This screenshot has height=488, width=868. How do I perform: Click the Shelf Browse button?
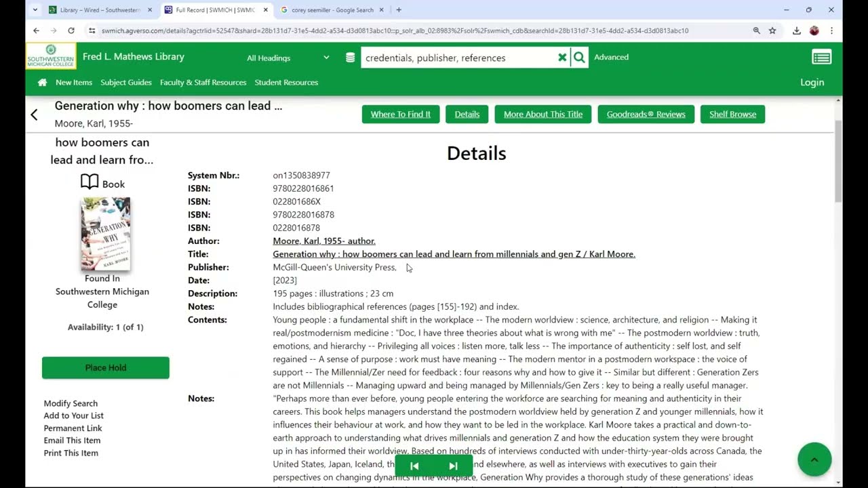pos(732,115)
